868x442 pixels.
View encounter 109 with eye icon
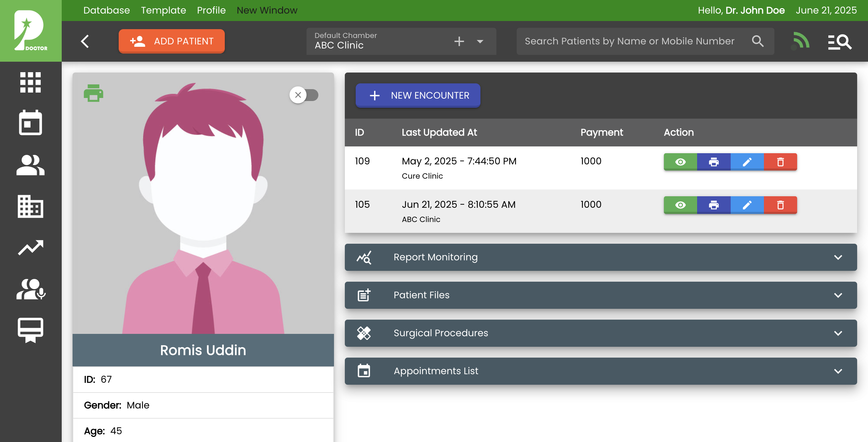pos(680,162)
